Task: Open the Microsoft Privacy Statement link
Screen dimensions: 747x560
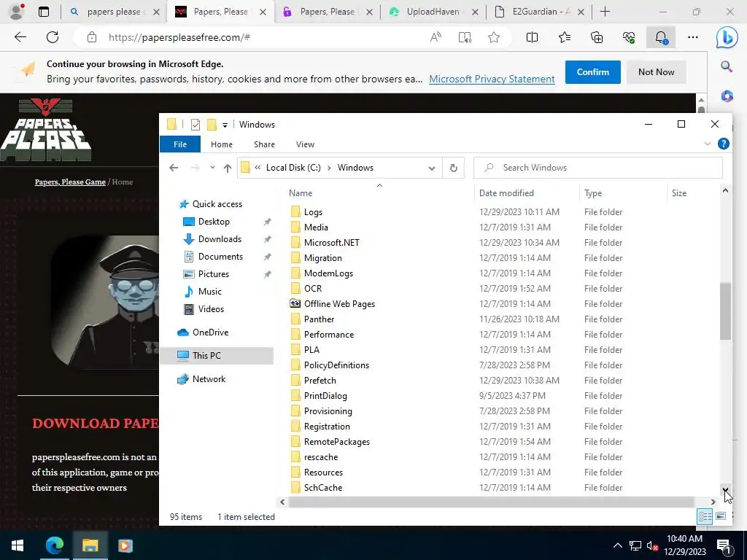Action: coord(492,79)
